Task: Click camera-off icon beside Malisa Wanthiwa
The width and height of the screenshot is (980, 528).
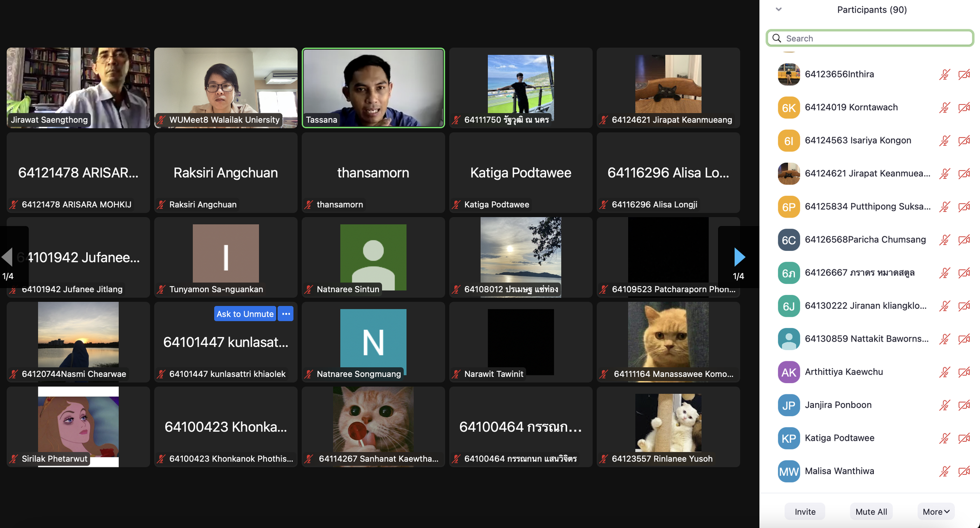Action: (x=964, y=471)
